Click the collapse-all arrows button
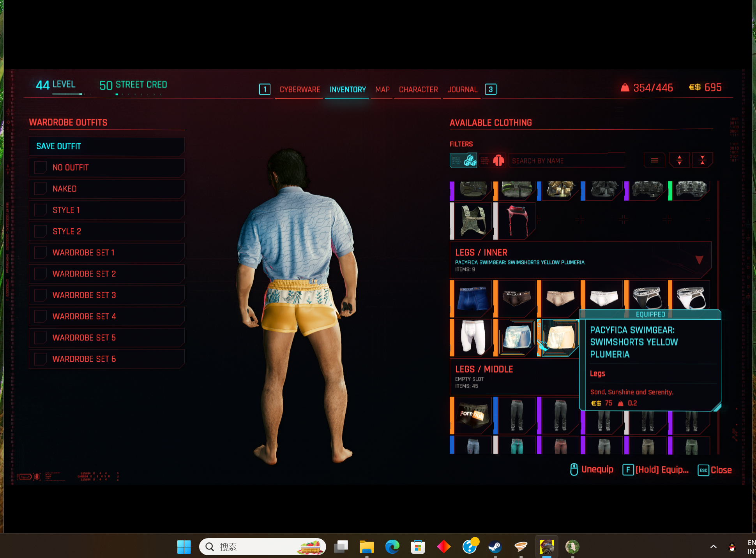The width and height of the screenshot is (756, 558). pyautogui.click(x=702, y=160)
